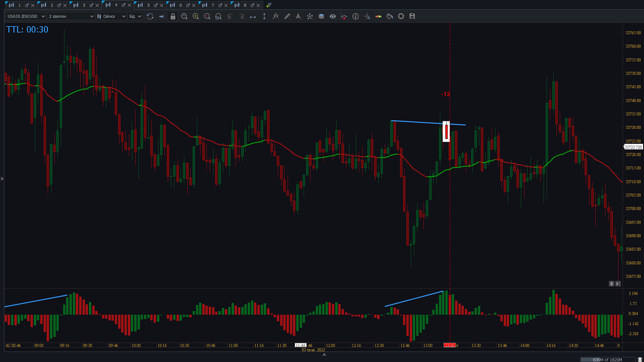The height and width of the screenshot is (362, 644).
Task: Open the paint bucket theme icon
Action: (x=390, y=16)
